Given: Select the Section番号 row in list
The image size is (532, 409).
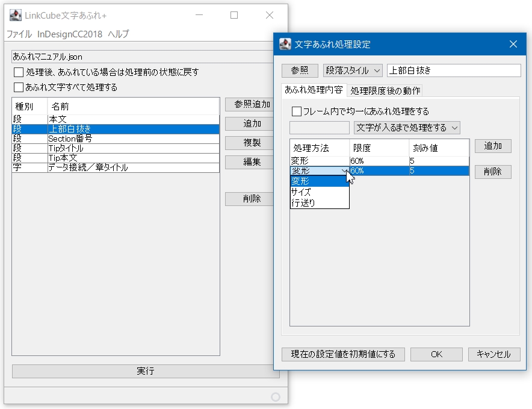Looking at the screenshot, I should 114,139.
